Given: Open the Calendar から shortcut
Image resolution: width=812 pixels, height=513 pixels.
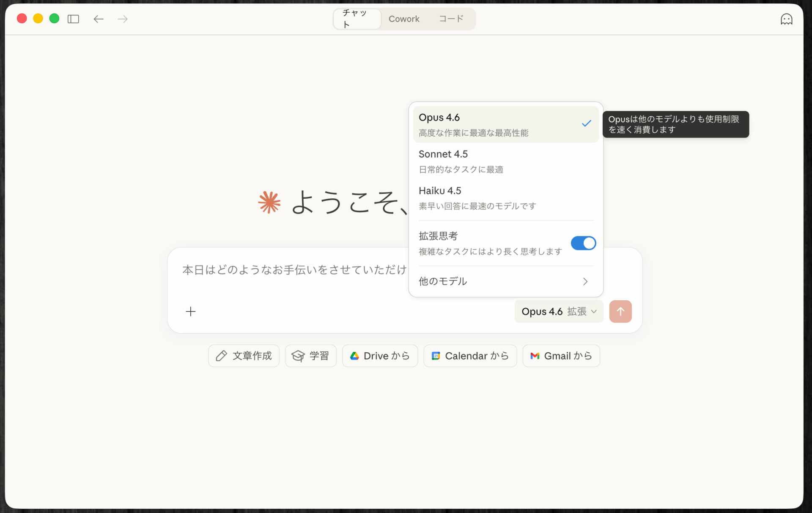Looking at the screenshot, I should point(470,356).
